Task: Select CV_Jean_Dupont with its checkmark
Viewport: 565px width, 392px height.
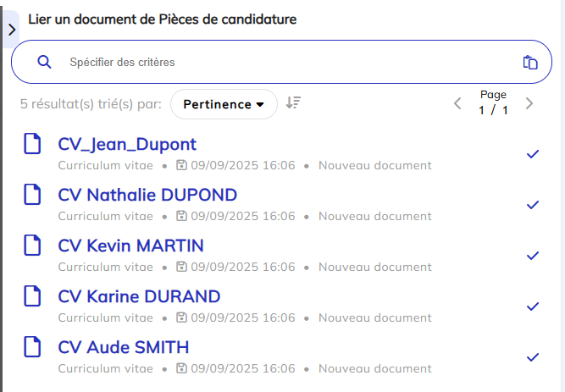Action: tap(533, 154)
